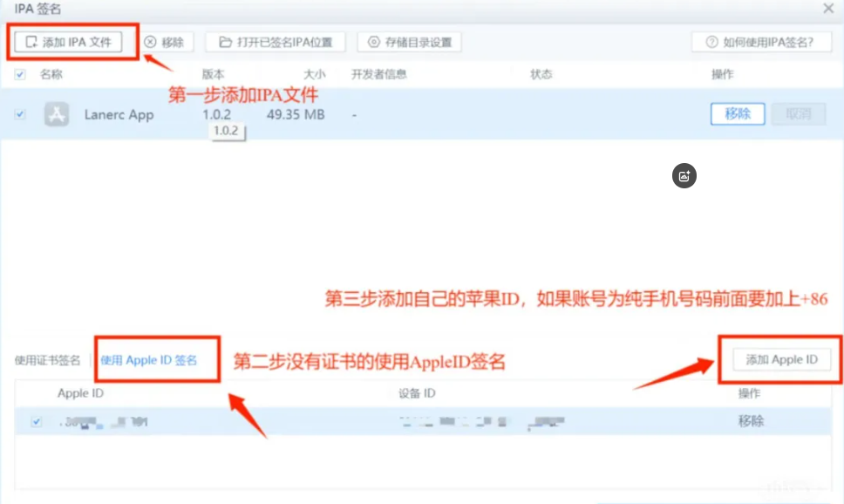
Task: Select the Lanerc App version 1.0.2 cell
Action: [x=217, y=114]
